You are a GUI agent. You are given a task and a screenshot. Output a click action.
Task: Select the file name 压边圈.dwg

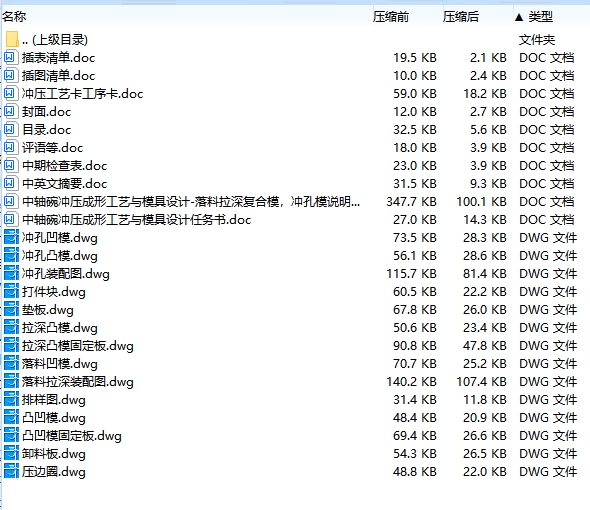[53, 472]
